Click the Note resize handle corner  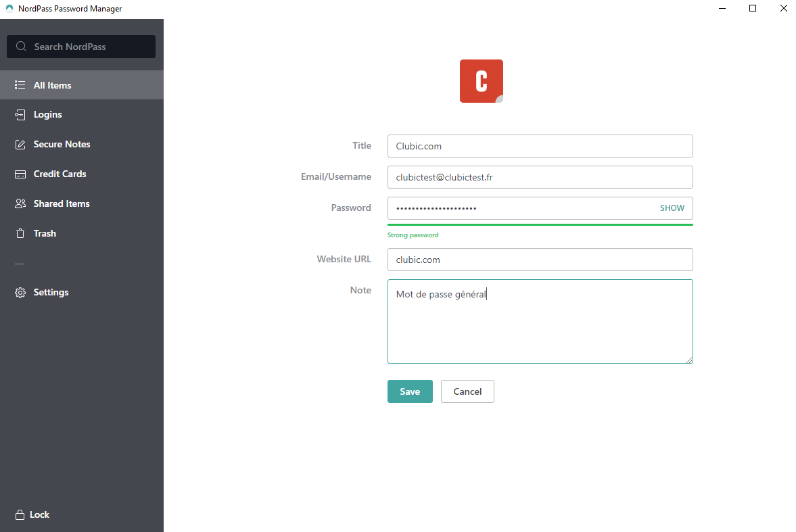689,360
